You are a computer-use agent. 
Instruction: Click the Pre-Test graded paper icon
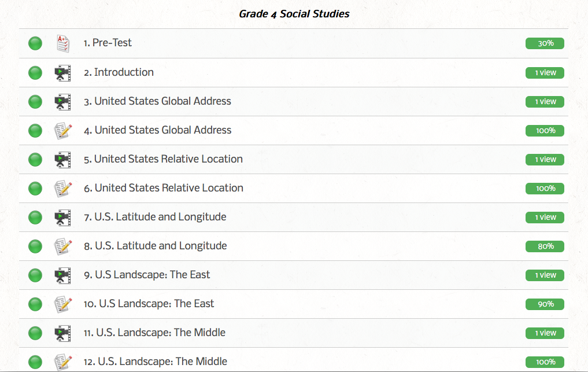(x=62, y=43)
